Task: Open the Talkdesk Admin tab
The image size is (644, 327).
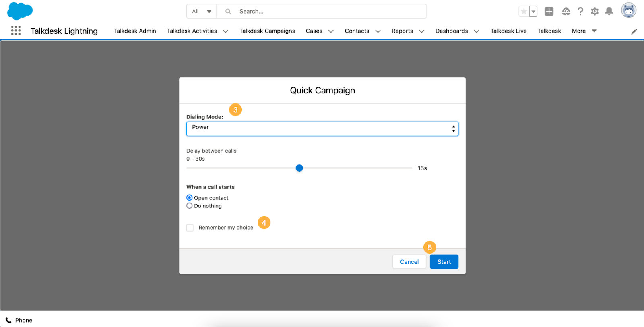Action: pyautogui.click(x=135, y=31)
